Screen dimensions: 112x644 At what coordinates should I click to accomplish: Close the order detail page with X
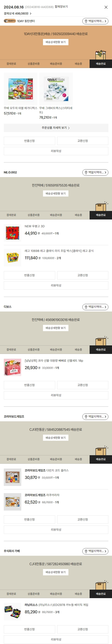click(106, 7)
